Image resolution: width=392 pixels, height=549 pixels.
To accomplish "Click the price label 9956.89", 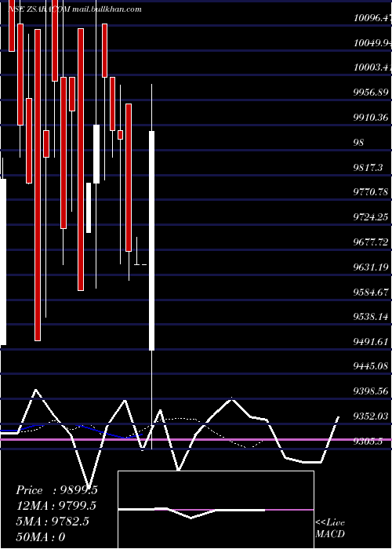I will click(x=371, y=93).
